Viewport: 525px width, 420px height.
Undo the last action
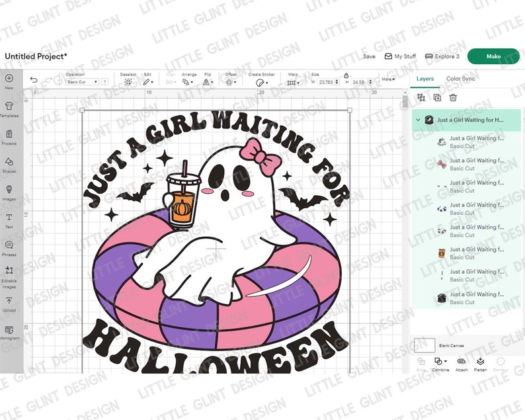pyautogui.click(x=34, y=80)
